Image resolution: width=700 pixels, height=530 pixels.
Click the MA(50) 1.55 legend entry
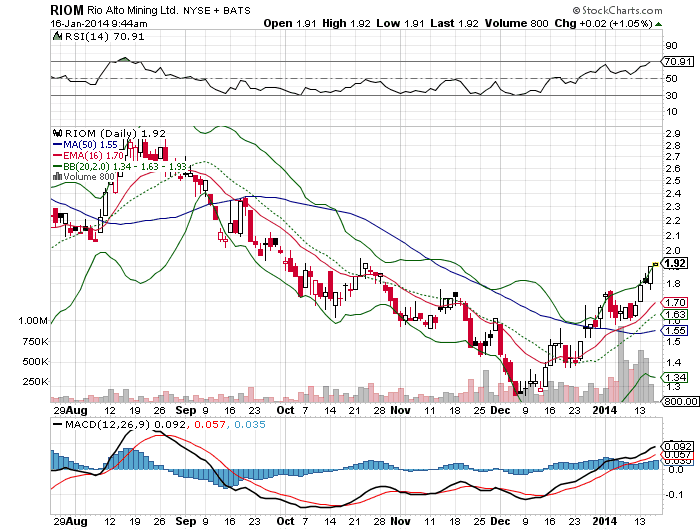tap(85, 145)
